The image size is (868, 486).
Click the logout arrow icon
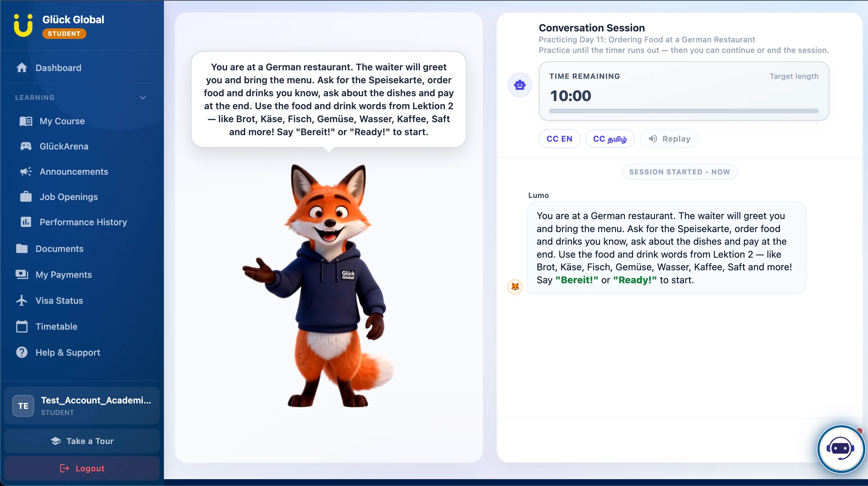(x=65, y=468)
